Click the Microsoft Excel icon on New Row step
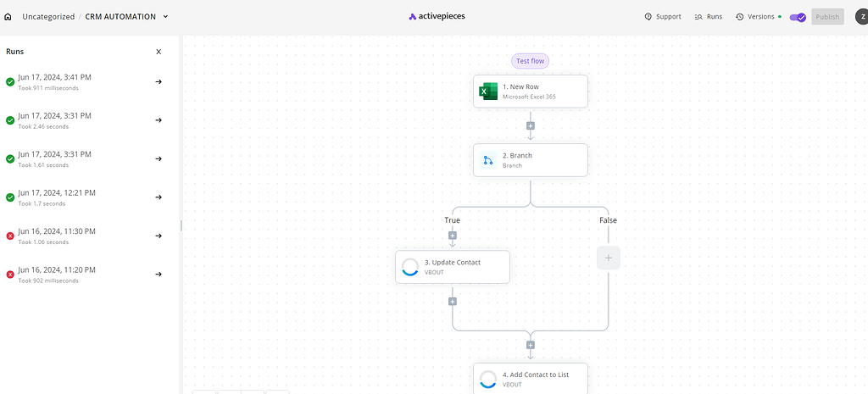868x394 pixels. (488, 92)
